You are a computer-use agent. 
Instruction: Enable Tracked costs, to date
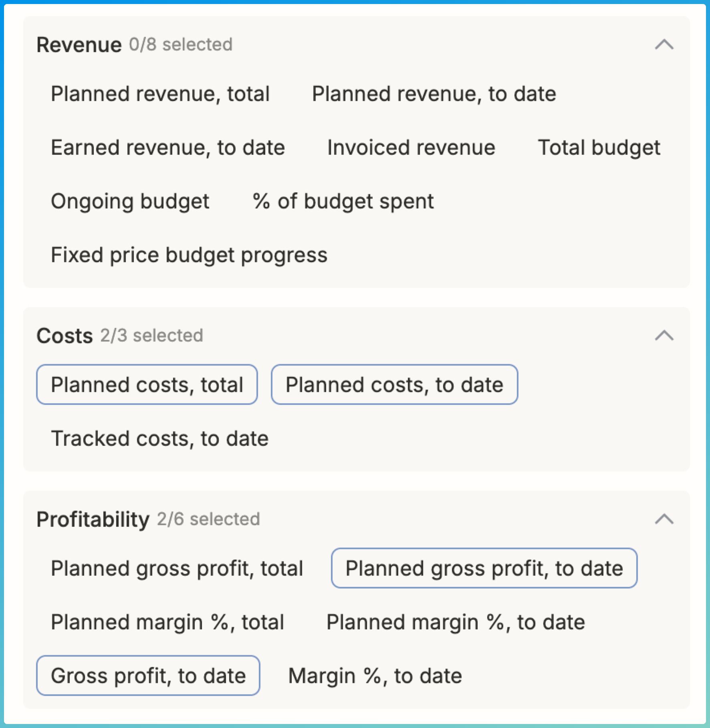click(x=159, y=439)
